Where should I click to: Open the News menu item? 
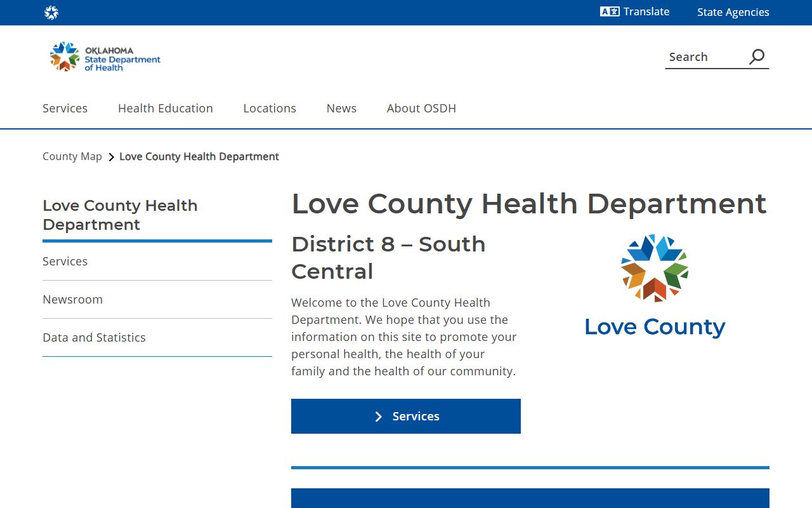click(x=341, y=108)
